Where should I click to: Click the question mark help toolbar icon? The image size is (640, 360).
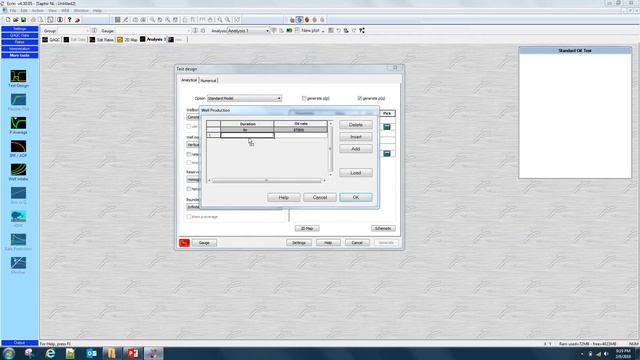coord(69,20)
